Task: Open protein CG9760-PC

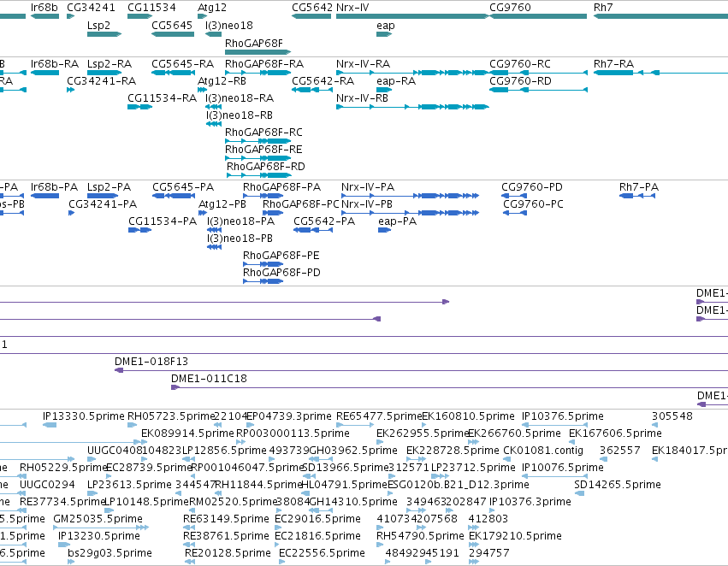Action: point(534,204)
